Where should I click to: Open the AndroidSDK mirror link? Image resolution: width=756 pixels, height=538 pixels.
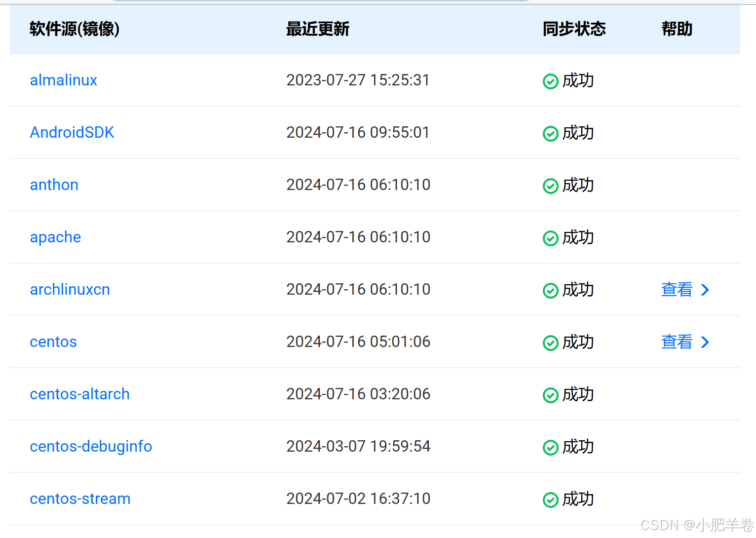click(72, 132)
